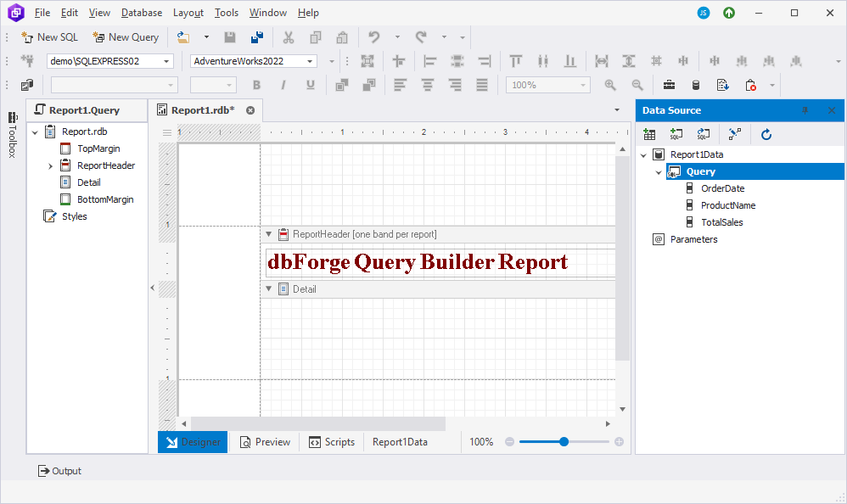
Task: Click the Send to Back icon
Action: (369, 85)
